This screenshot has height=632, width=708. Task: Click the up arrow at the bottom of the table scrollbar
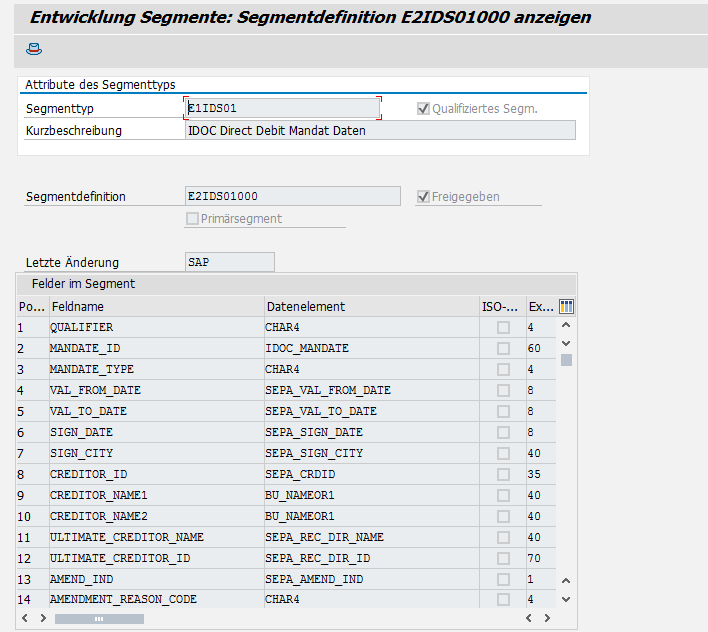(x=566, y=581)
